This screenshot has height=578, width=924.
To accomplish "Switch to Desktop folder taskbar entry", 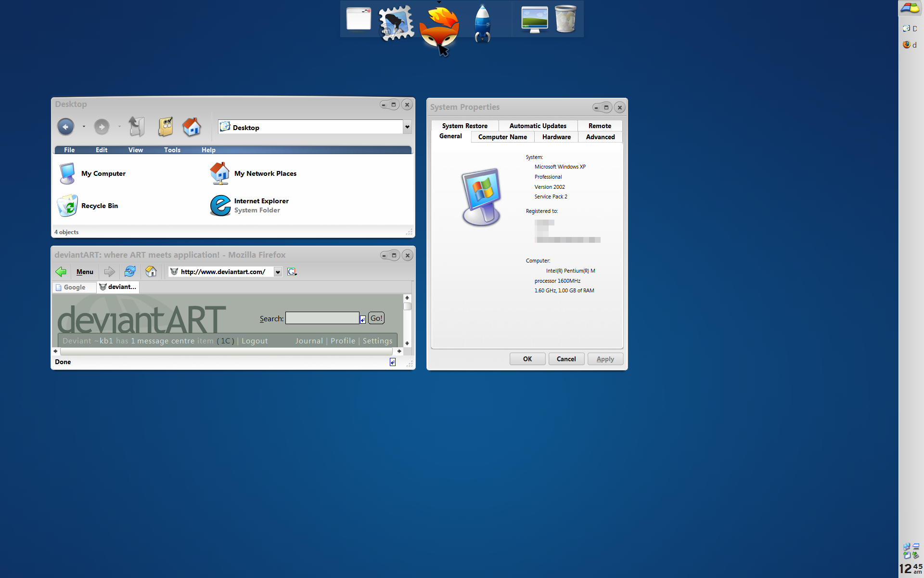I will 910,28.
